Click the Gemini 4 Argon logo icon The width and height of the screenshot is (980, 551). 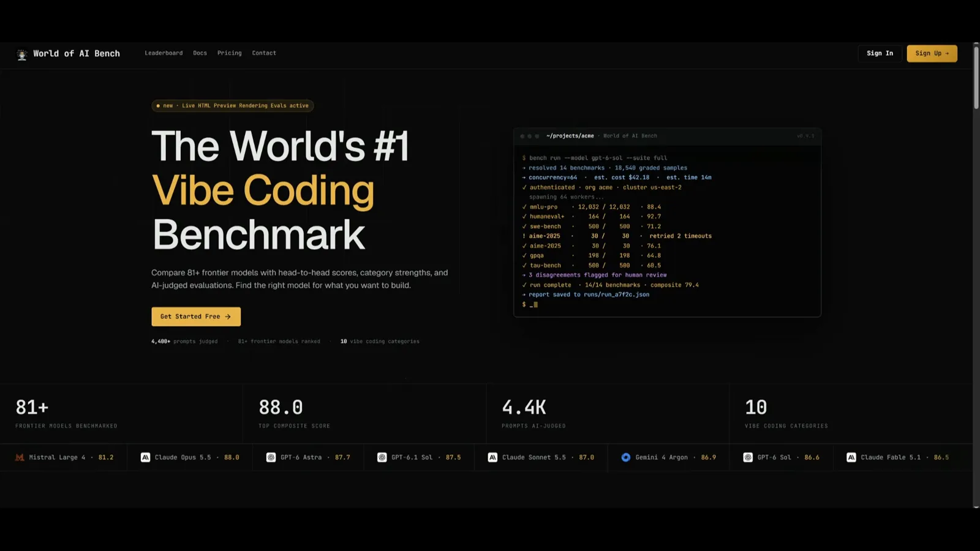625,457
